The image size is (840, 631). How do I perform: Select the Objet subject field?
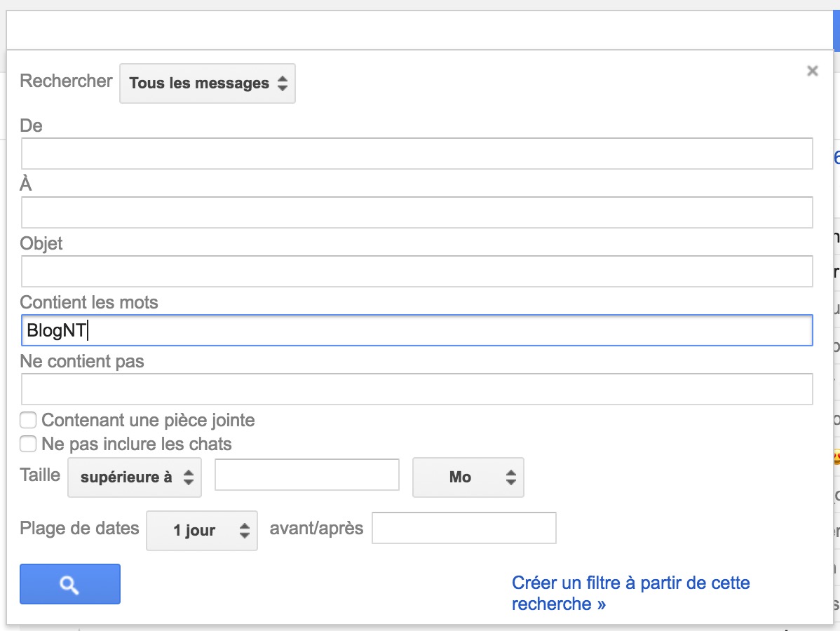[416, 271]
